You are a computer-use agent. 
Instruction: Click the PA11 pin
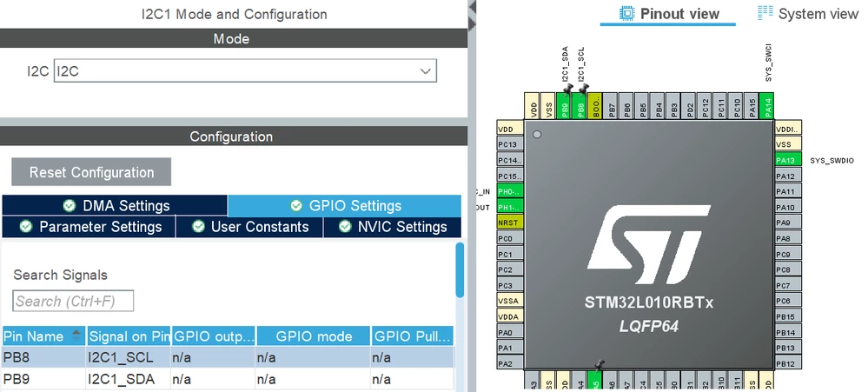[788, 191]
